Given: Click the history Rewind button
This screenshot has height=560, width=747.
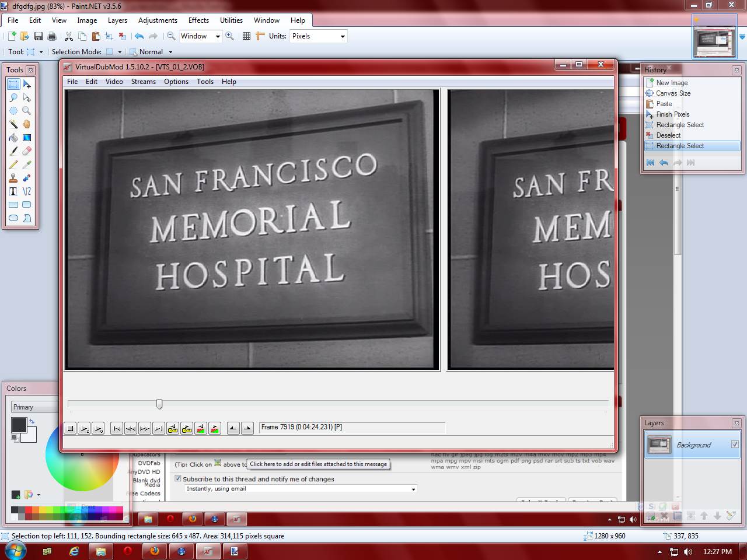Looking at the screenshot, I should 650,163.
